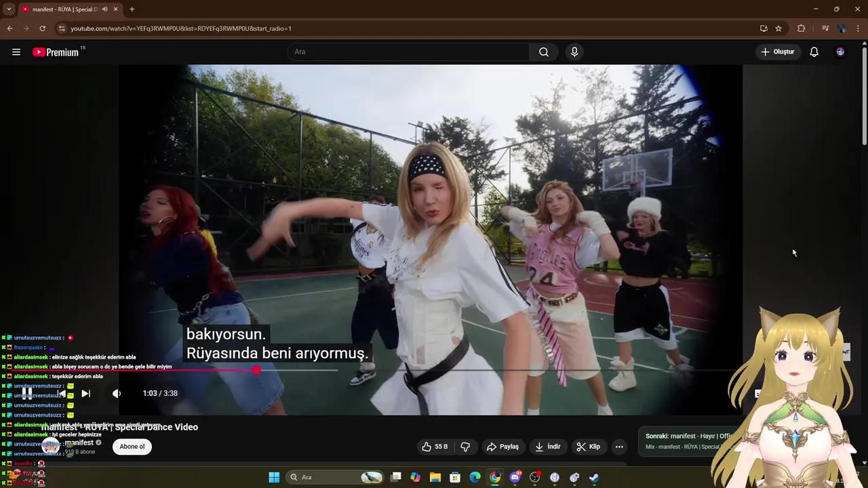Seek using the red progress bar handle
The image size is (868, 488).
coord(256,370)
